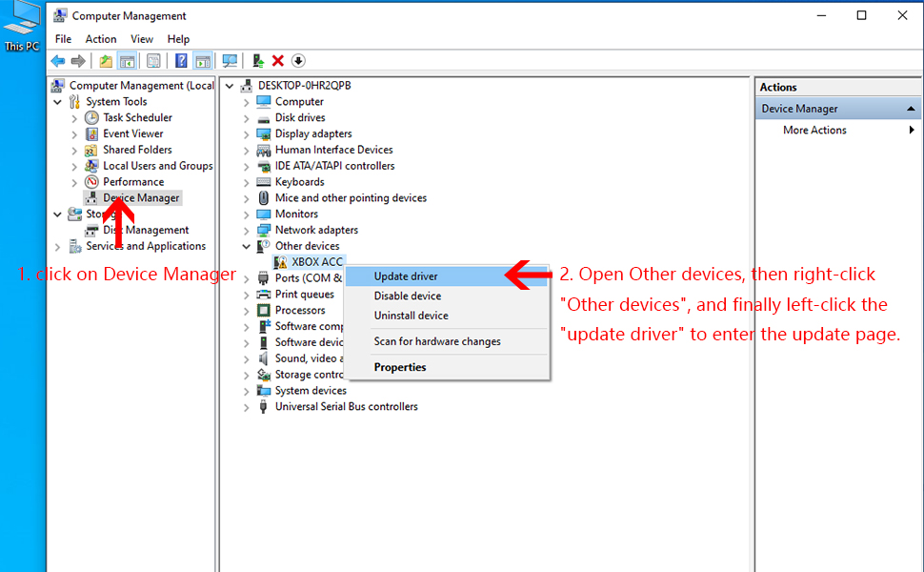This screenshot has height=572, width=924.
Task: Click the Monitors category icon
Action: click(x=264, y=214)
